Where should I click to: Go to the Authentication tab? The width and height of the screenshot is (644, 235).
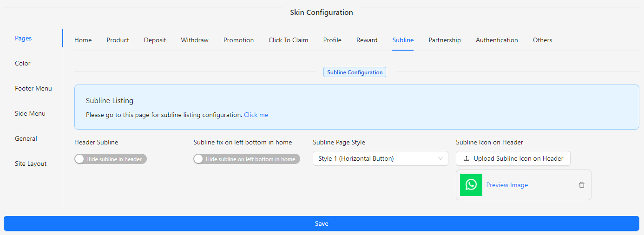tap(497, 40)
